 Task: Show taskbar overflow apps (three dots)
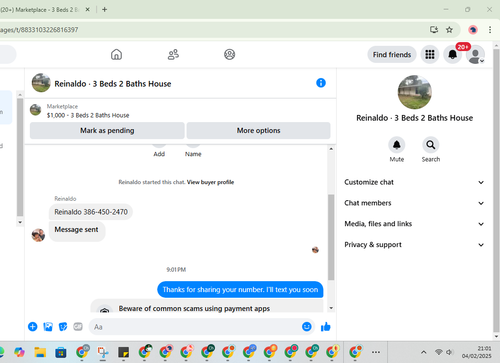tap(376, 352)
